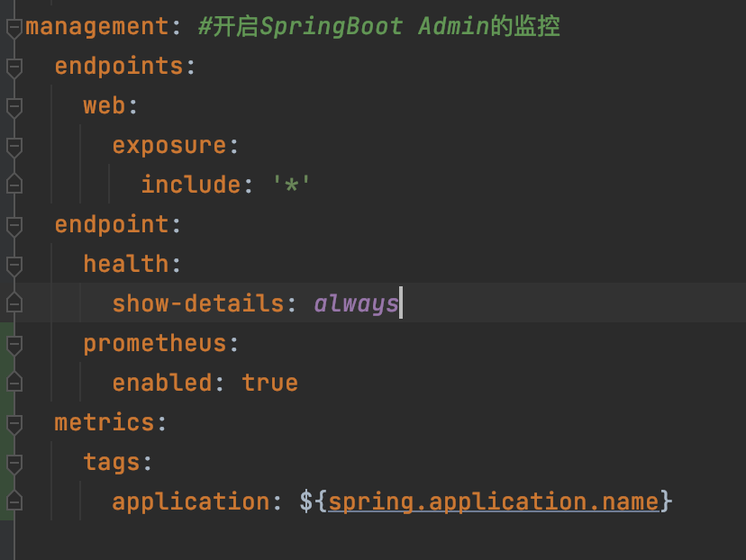Click fold-end marker beside enabled line

[14, 383]
